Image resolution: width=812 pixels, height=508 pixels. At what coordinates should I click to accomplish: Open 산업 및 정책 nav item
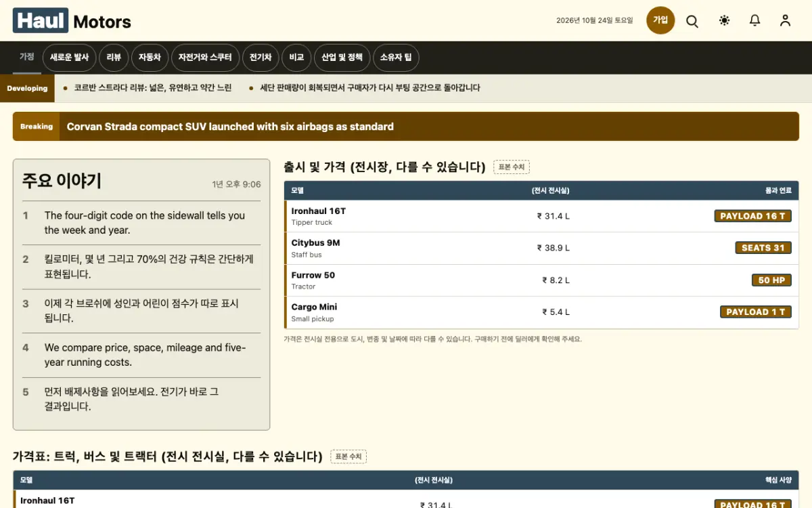[x=342, y=58]
